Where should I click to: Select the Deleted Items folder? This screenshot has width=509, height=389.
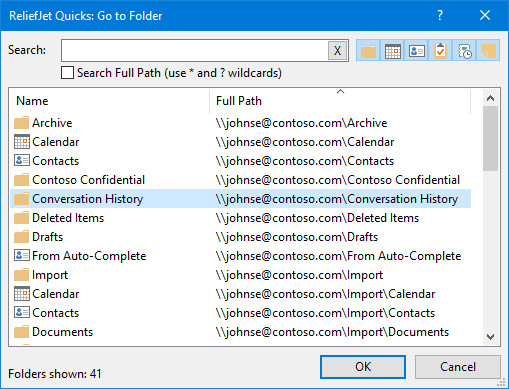click(240, 218)
